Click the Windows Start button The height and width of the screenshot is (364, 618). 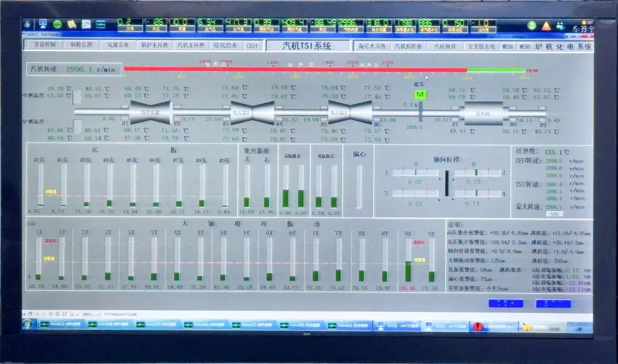click(27, 325)
